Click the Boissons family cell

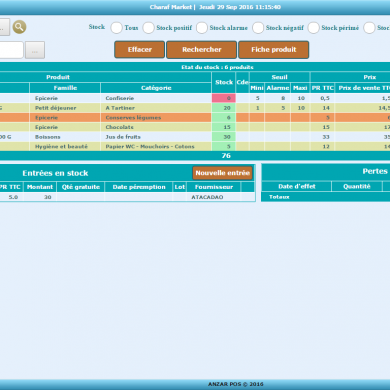pyautogui.click(x=65, y=137)
